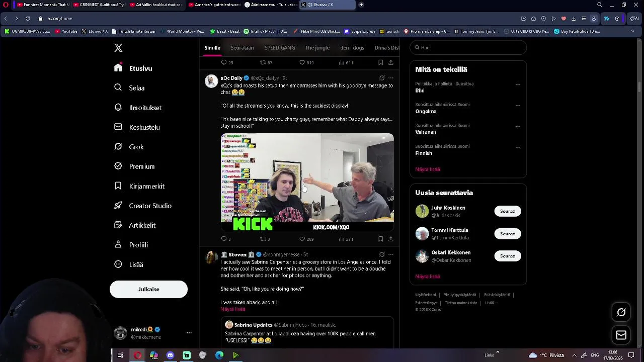This screenshot has height=362, width=644.
Task: Open YouTube bookmark in bookmarks bar
Action: click(x=66, y=31)
